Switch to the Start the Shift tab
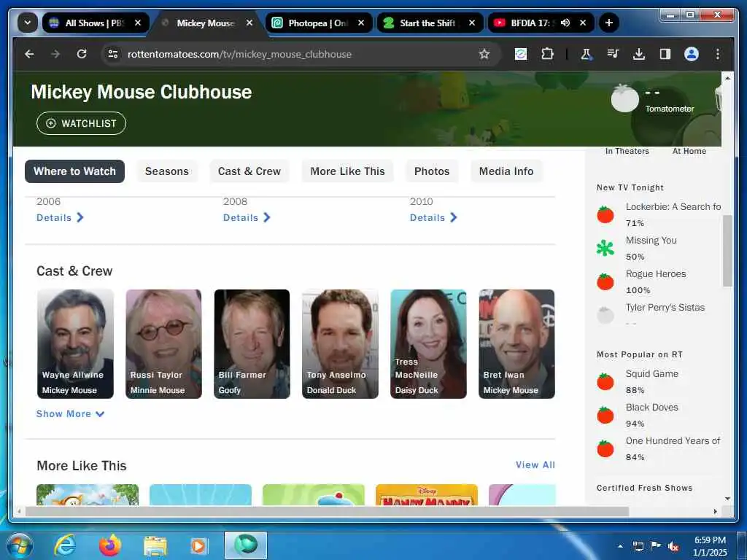This screenshot has width=747, height=560. pos(429,23)
